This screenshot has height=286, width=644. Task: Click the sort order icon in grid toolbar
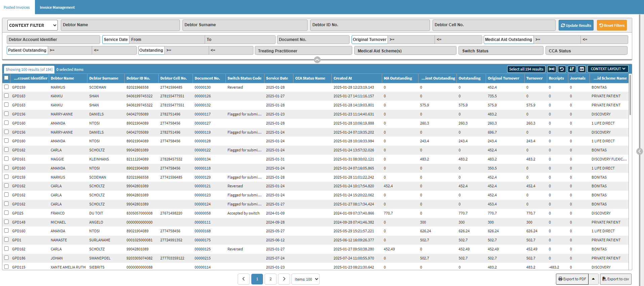(572, 69)
